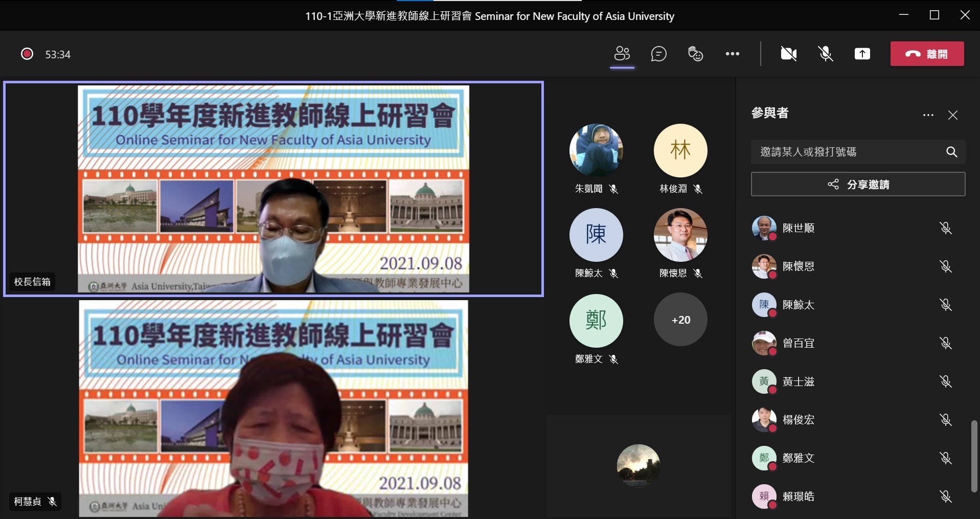Click the 53:34 meeting timer
This screenshot has width=980, height=519.
tap(58, 54)
